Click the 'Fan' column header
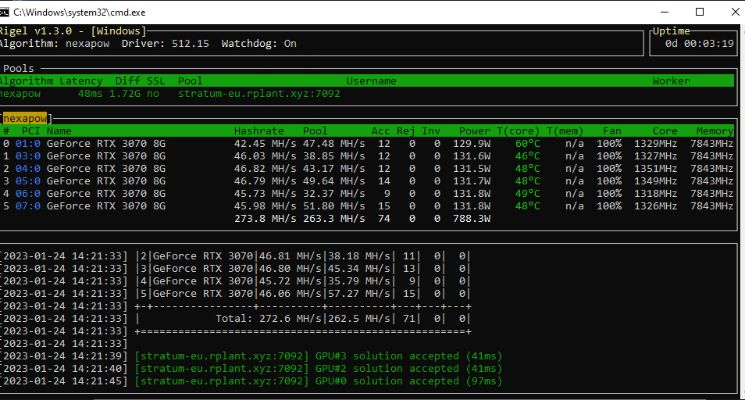This screenshot has width=745, height=400. click(612, 131)
